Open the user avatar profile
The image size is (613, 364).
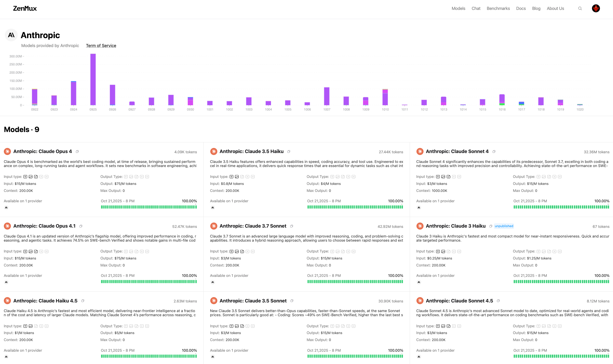point(596,9)
